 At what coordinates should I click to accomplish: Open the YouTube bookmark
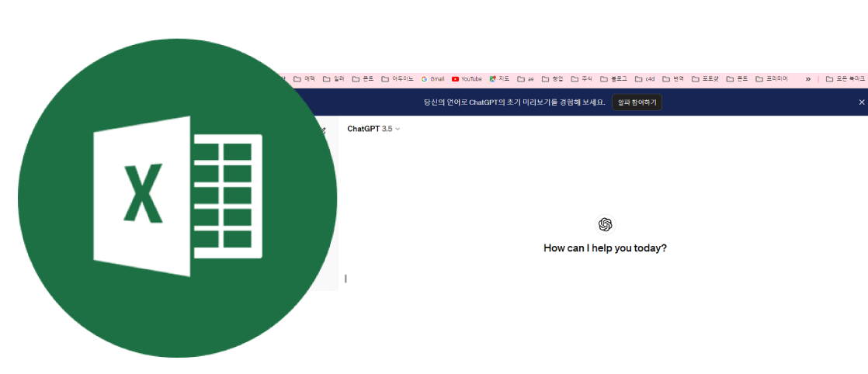click(x=467, y=79)
